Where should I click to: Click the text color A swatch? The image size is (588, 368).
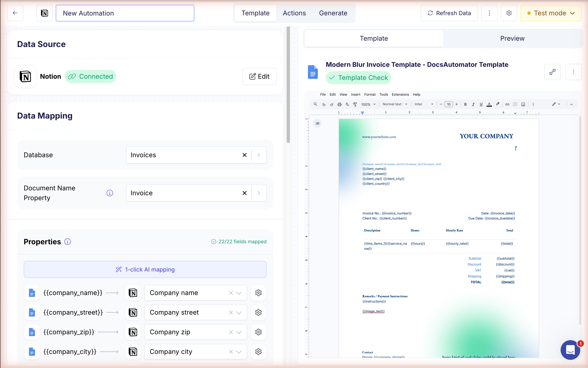(x=489, y=104)
